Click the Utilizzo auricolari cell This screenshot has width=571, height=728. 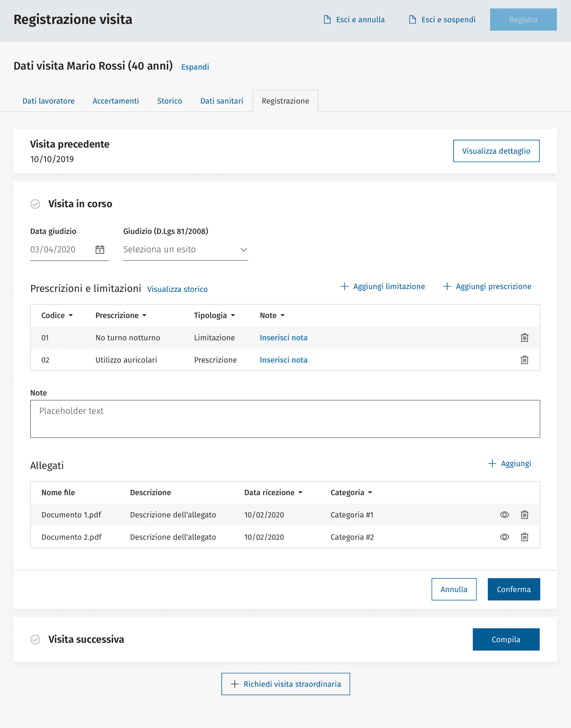[126, 360]
